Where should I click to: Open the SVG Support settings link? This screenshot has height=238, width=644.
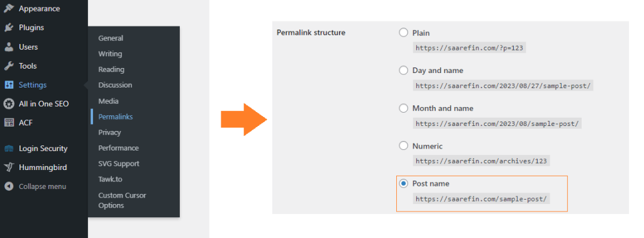click(119, 164)
